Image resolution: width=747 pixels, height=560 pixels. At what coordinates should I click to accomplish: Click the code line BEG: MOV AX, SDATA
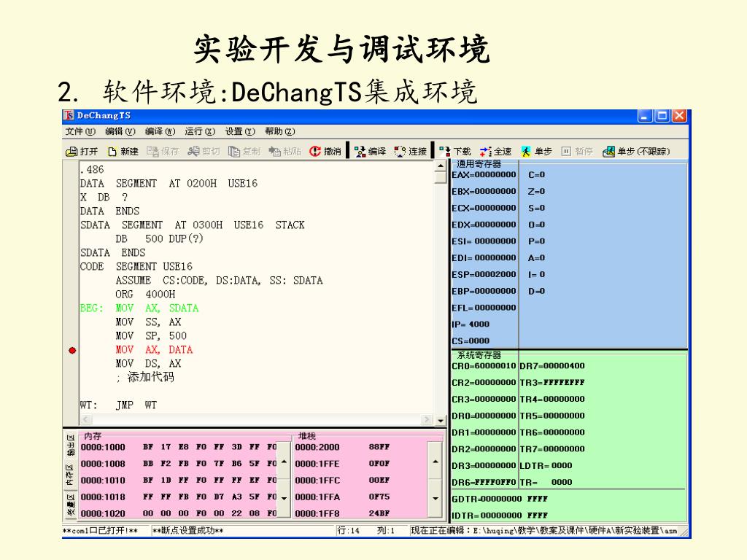[x=139, y=308]
